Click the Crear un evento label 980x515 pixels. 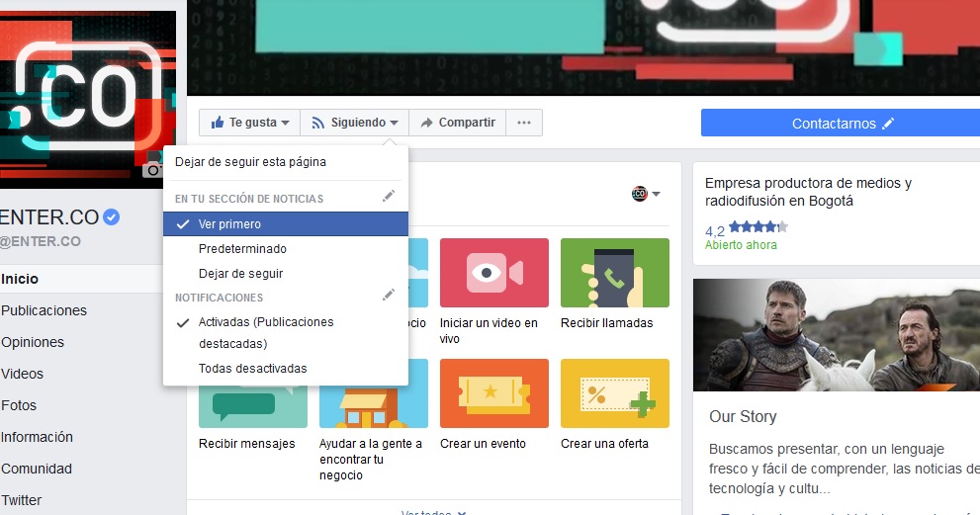tap(483, 443)
